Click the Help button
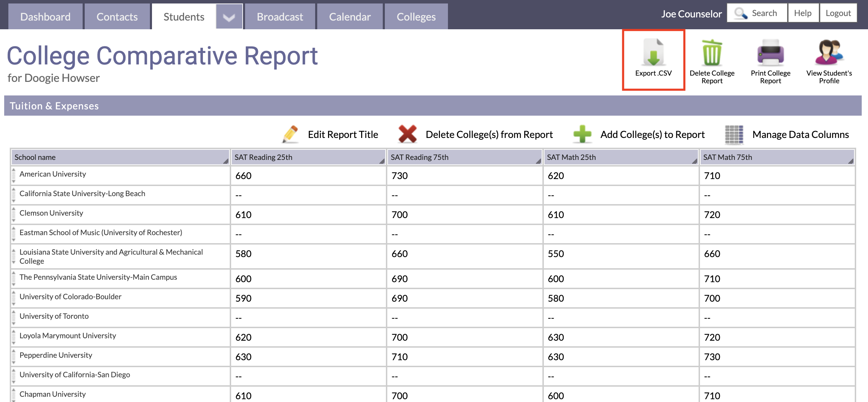This screenshot has height=402, width=868. click(x=803, y=13)
